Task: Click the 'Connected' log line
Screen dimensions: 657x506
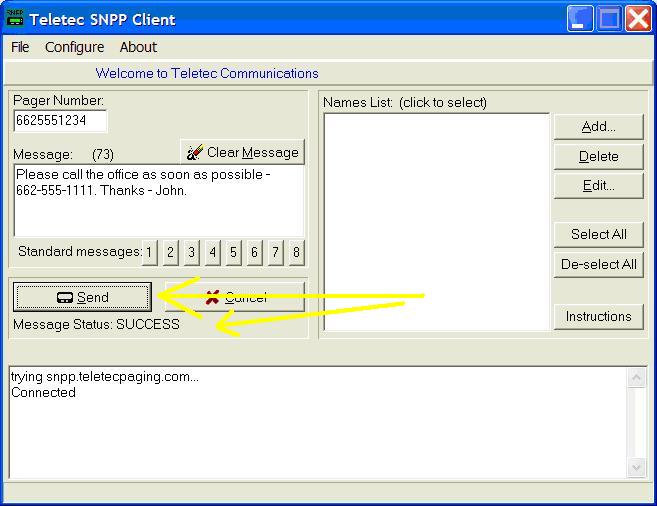Action: click(x=43, y=392)
